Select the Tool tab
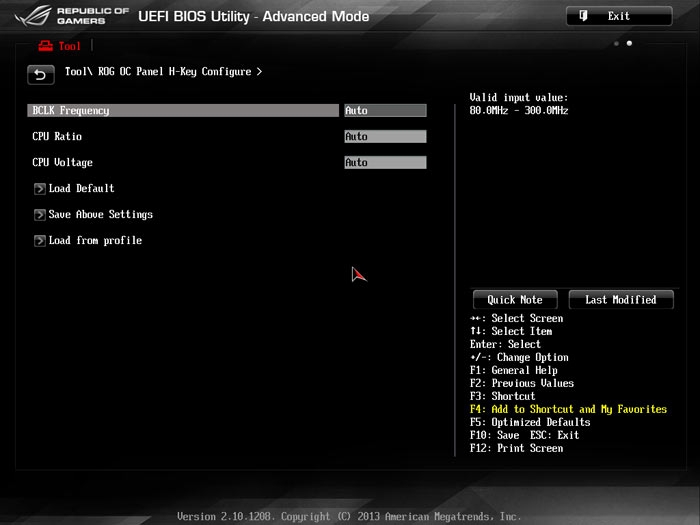 point(68,46)
